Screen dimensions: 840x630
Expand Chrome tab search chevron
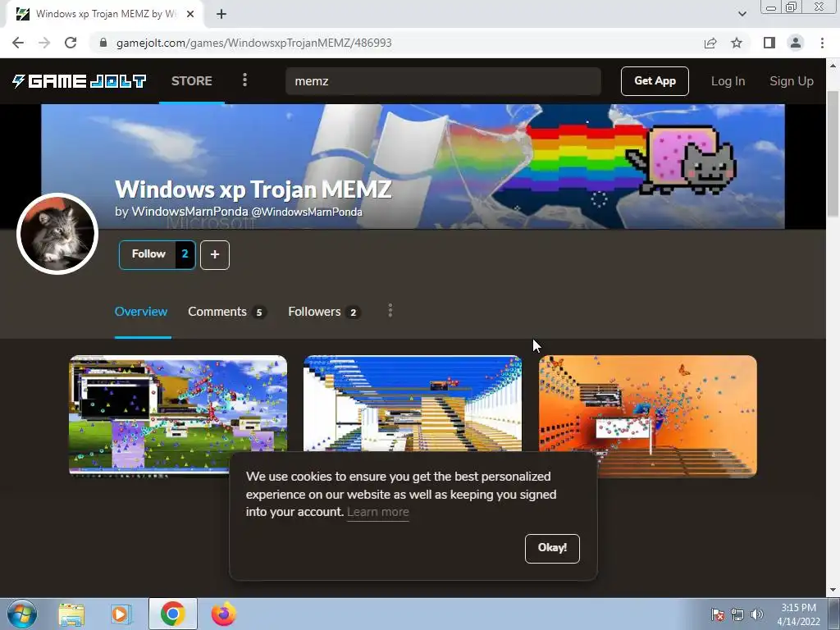(x=742, y=14)
